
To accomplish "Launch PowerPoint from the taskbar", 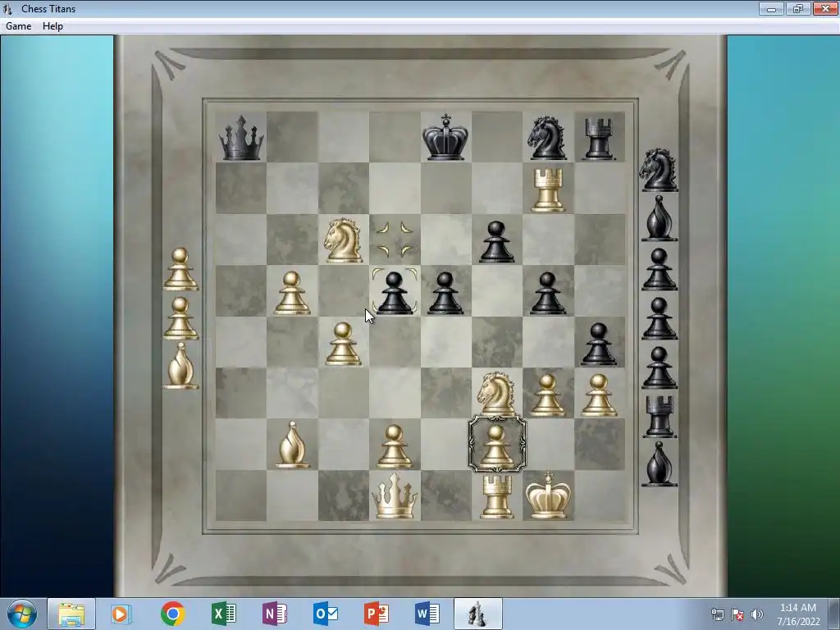I will click(x=376, y=614).
